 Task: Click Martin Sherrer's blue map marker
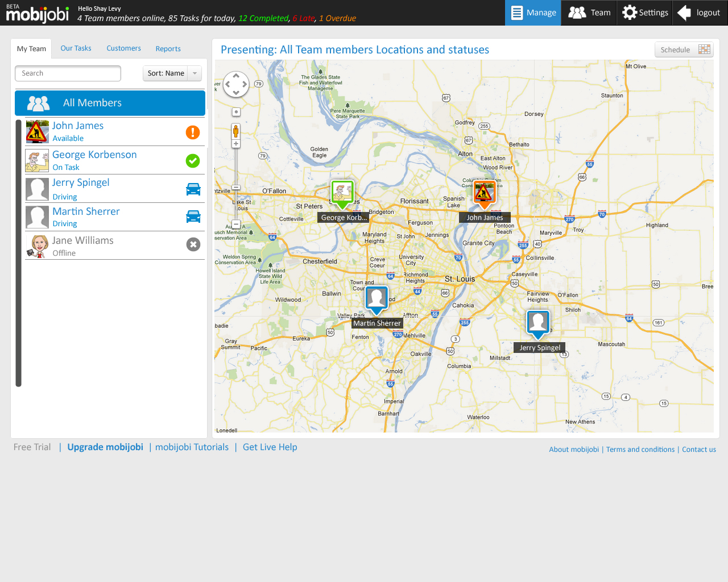pos(377,299)
